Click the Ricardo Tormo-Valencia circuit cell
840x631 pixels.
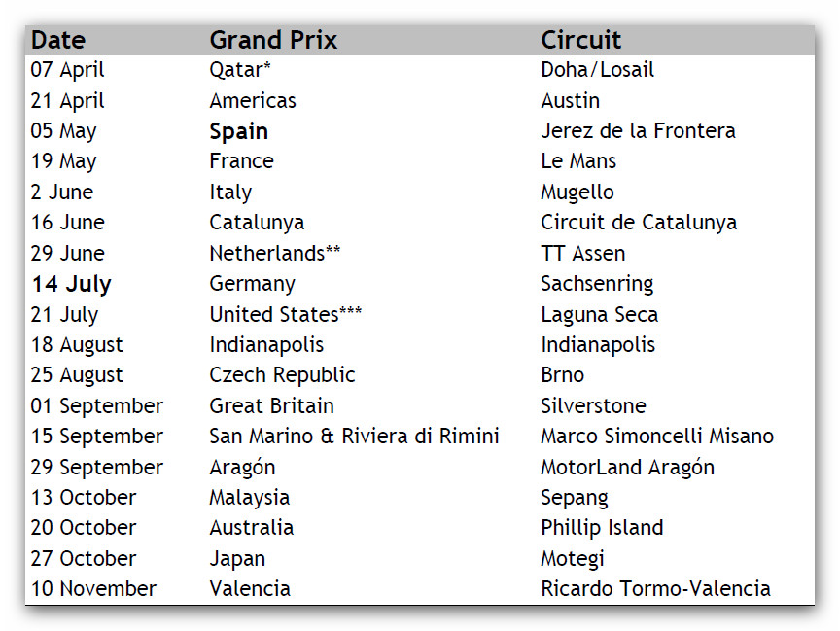pos(655,589)
